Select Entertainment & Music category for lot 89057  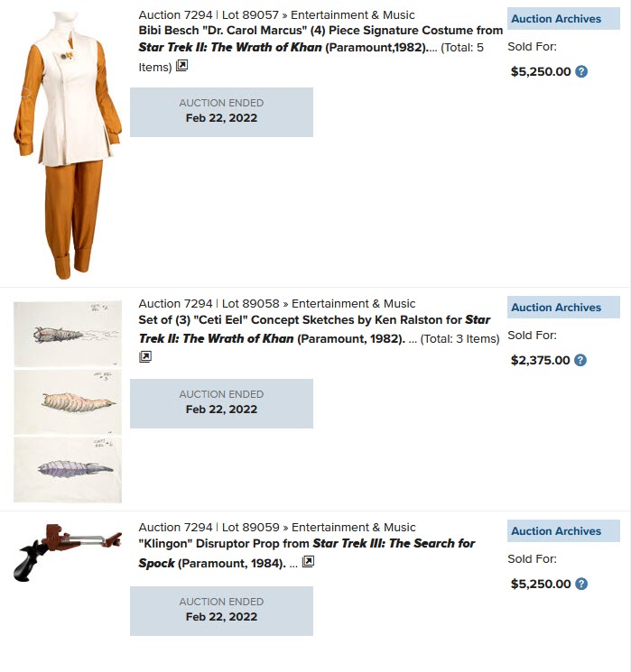click(x=353, y=15)
